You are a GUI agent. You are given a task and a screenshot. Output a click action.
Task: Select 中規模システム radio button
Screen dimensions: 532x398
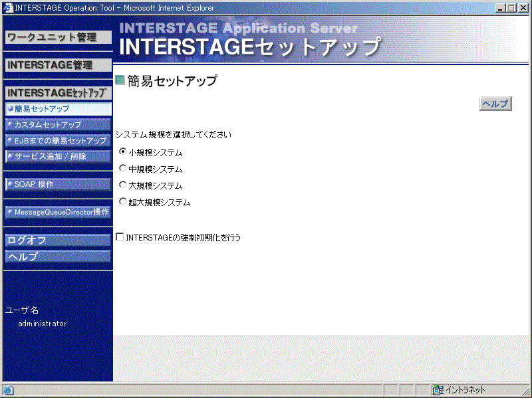point(122,168)
